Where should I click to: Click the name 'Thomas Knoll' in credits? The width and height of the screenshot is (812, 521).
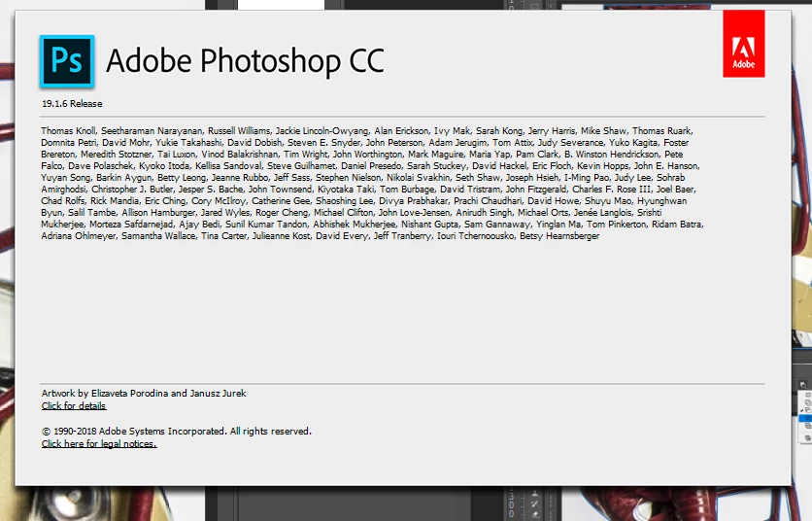coord(68,130)
